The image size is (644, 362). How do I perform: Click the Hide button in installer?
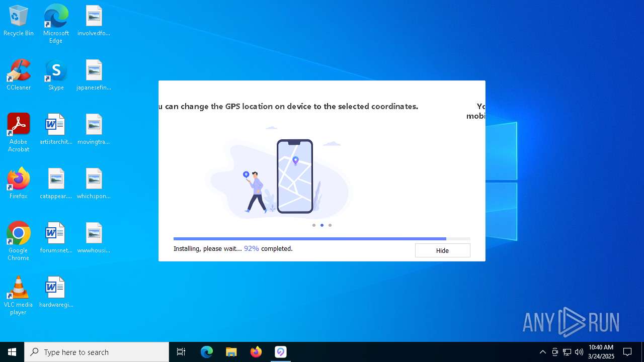coord(442,250)
